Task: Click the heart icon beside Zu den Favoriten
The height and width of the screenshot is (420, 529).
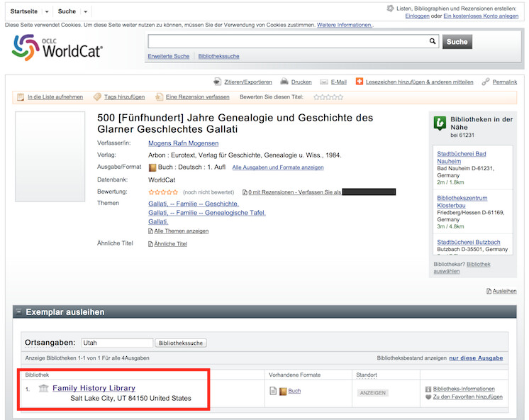Action: pyautogui.click(x=428, y=397)
